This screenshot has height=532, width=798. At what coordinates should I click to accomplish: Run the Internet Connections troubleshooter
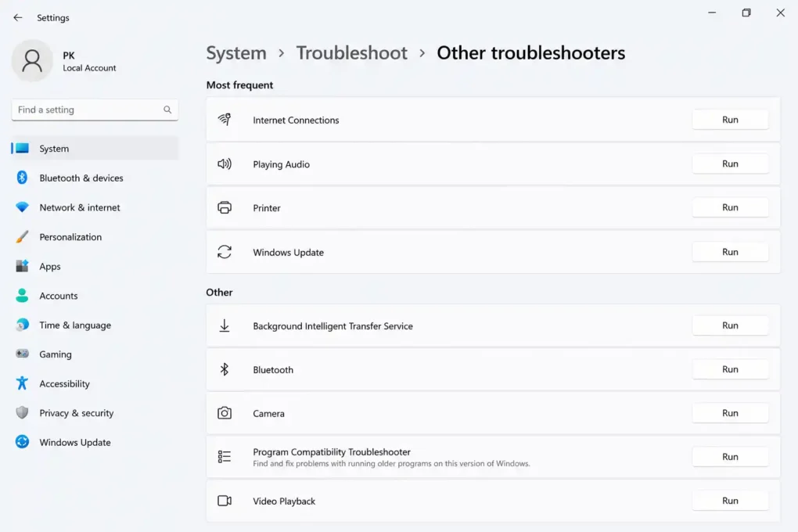pyautogui.click(x=730, y=120)
